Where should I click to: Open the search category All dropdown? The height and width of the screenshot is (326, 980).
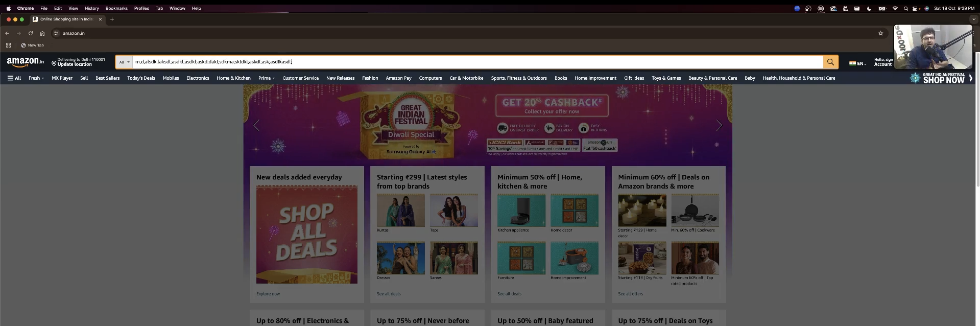pyautogui.click(x=124, y=62)
